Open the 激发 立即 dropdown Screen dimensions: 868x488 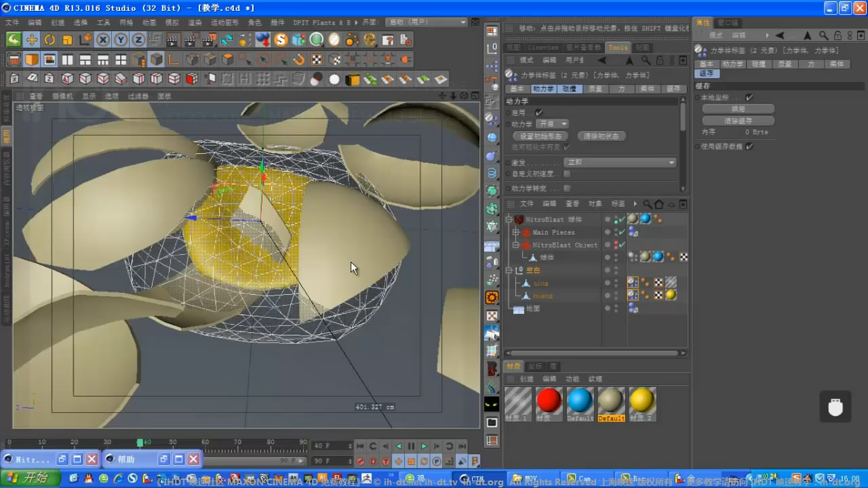[x=620, y=163]
